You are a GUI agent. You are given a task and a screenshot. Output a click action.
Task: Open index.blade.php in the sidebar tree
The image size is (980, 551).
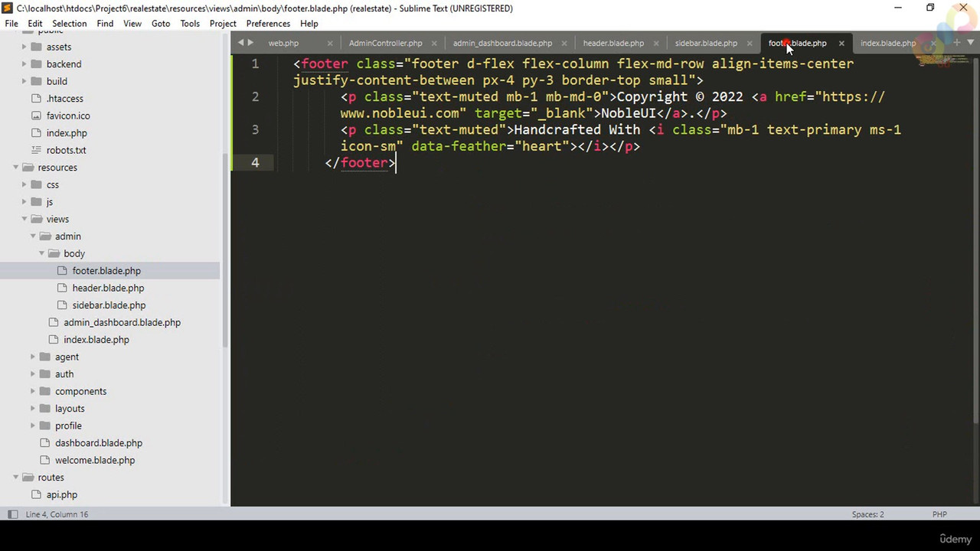[x=96, y=340]
